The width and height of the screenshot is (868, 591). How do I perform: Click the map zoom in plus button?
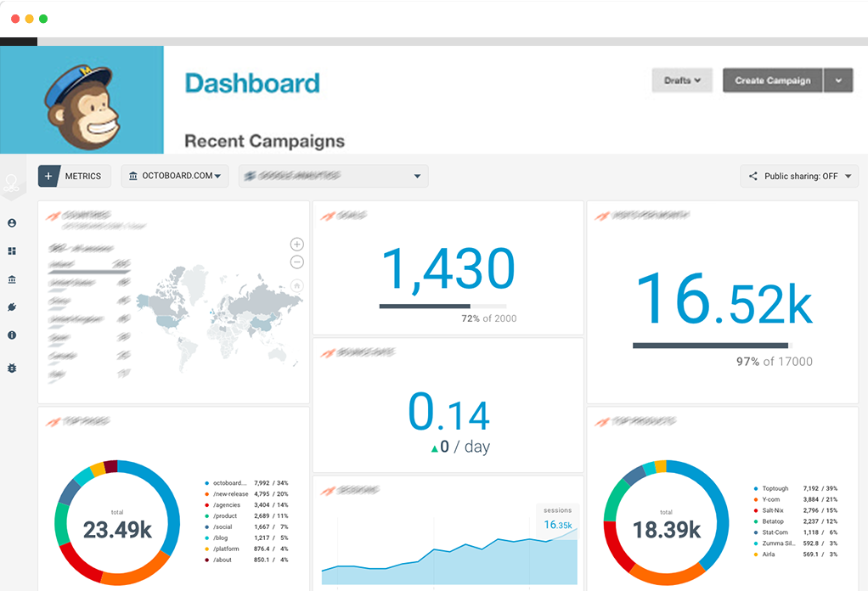click(x=296, y=244)
